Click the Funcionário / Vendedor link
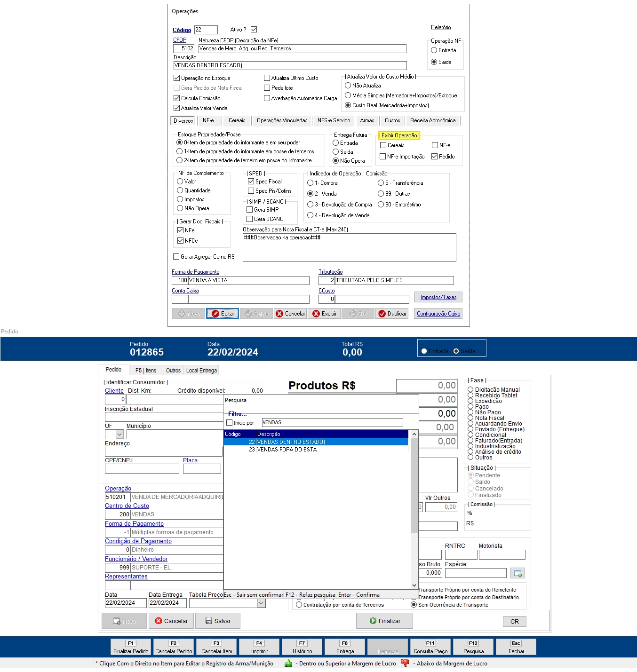The height and width of the screenshot is (672, 637). (136, 559)
